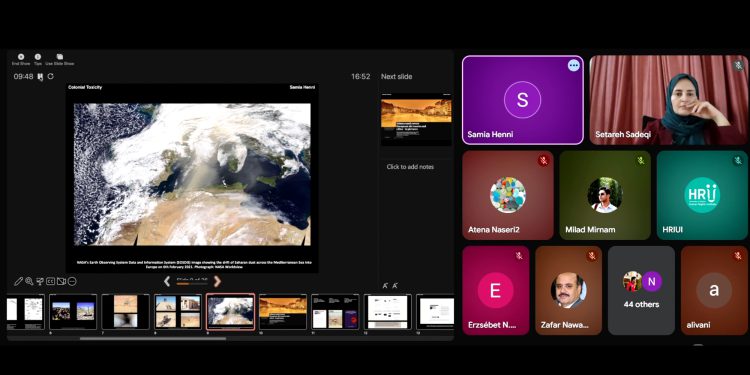Click the elapsed timer 09:48
Viewport: 750px width, 375px height.
[x=23, y=77]
